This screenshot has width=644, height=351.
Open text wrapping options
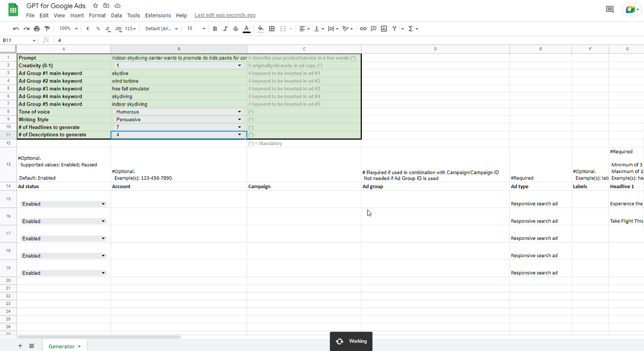point(333,29)
